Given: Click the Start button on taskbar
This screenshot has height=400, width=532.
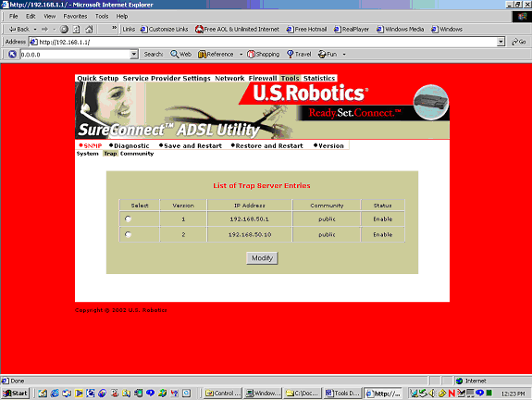Looking at the screenshot, I should pos(16,394).
